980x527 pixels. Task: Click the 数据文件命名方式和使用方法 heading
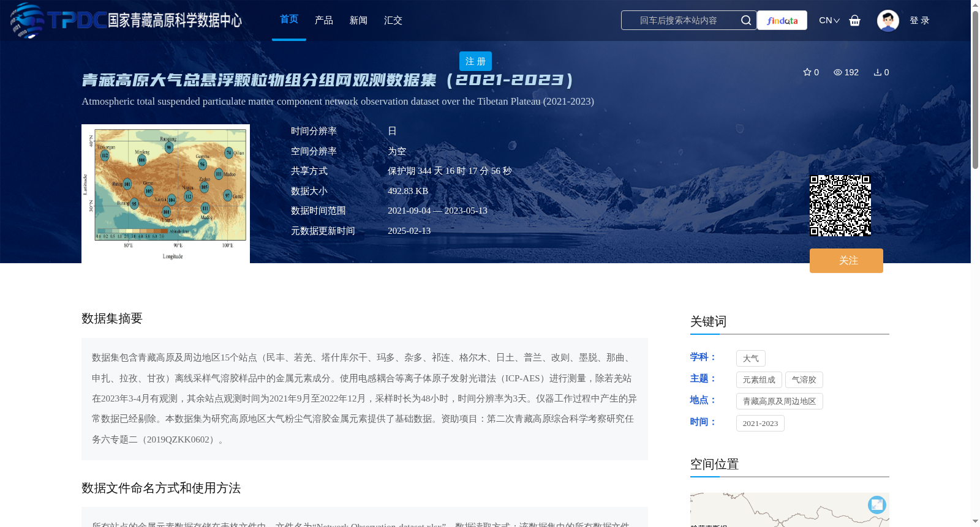[161, 488]
